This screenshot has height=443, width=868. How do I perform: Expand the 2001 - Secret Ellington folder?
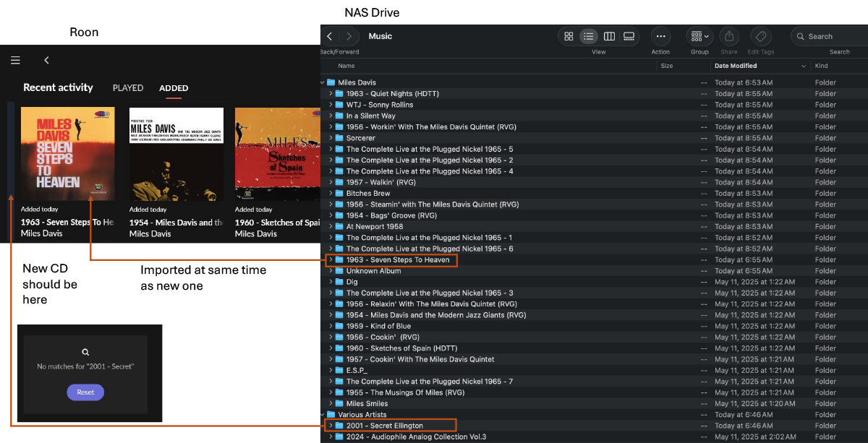331,426
